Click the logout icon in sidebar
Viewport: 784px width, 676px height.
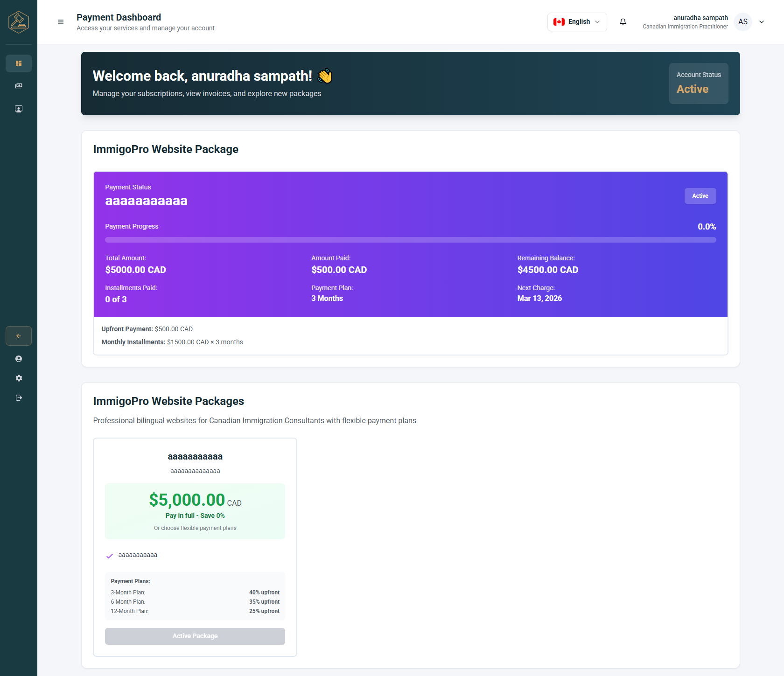click(x=19, y=398)
